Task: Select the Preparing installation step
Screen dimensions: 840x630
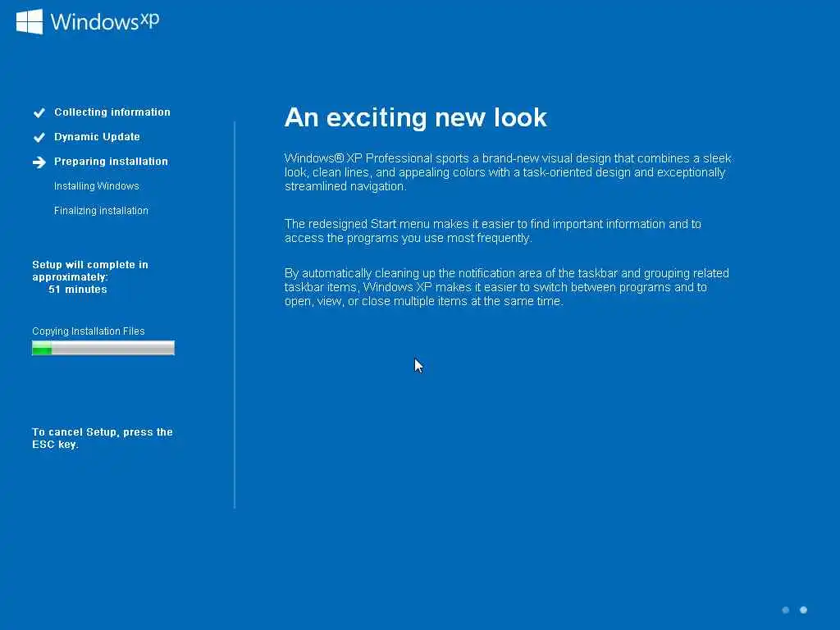Action: [111, 162]
